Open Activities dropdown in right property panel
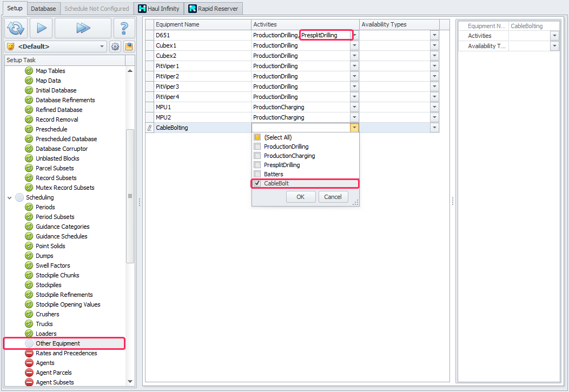The height and width of the screenshot is (392, 569). 554,36
